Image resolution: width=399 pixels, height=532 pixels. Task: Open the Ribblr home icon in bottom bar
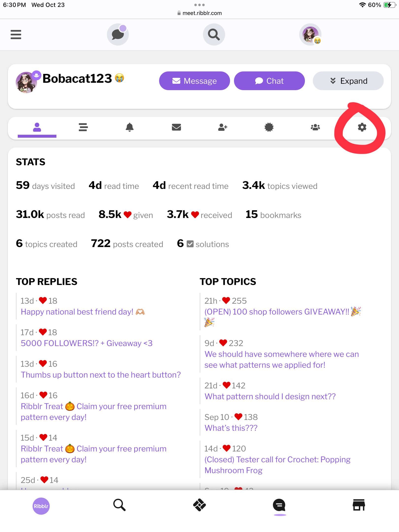coord(41,506)
